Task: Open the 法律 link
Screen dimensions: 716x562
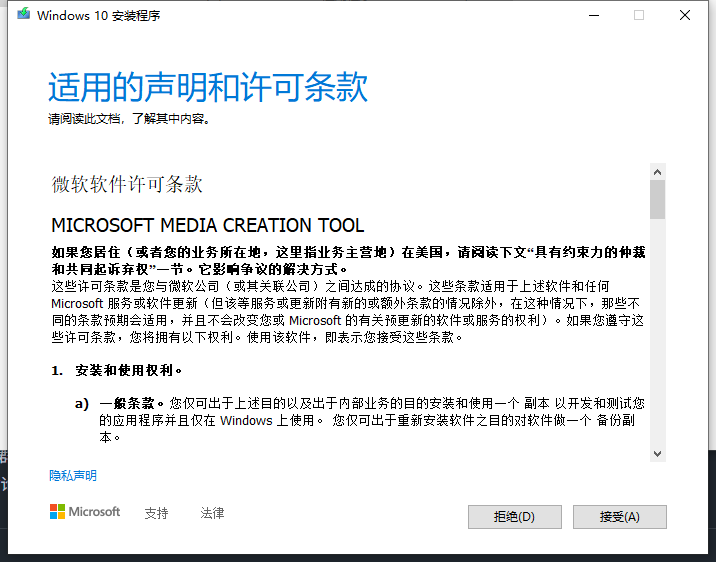Action: coord(212,513)
